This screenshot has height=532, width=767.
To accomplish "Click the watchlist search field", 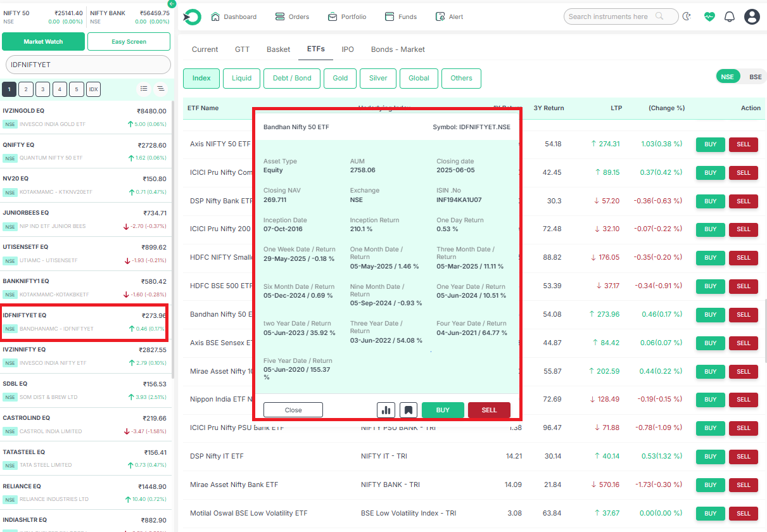I will [88, 65].
